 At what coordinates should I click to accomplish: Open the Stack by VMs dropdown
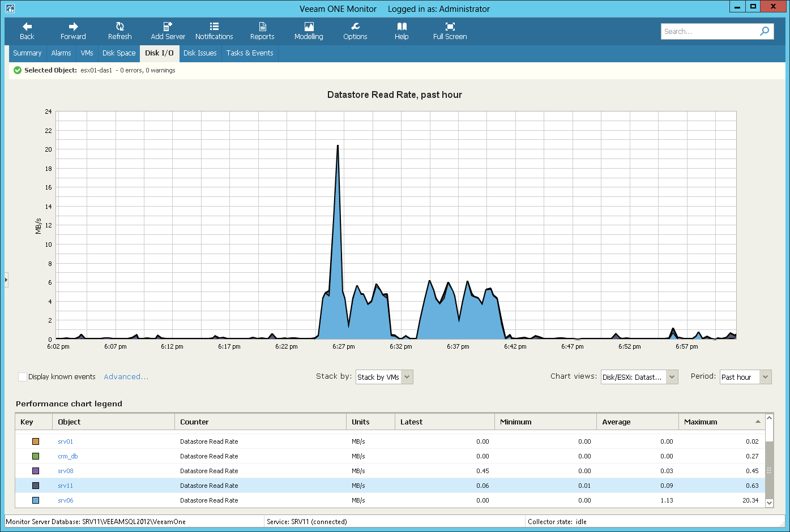point(385,377)
